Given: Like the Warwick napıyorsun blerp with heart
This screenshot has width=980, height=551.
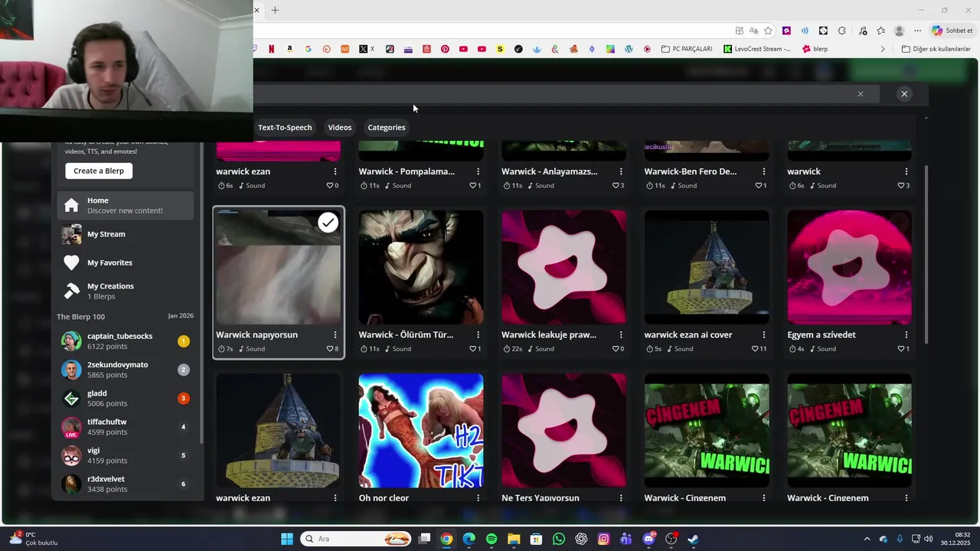Looking at the screenshot, I should (330, 349).
